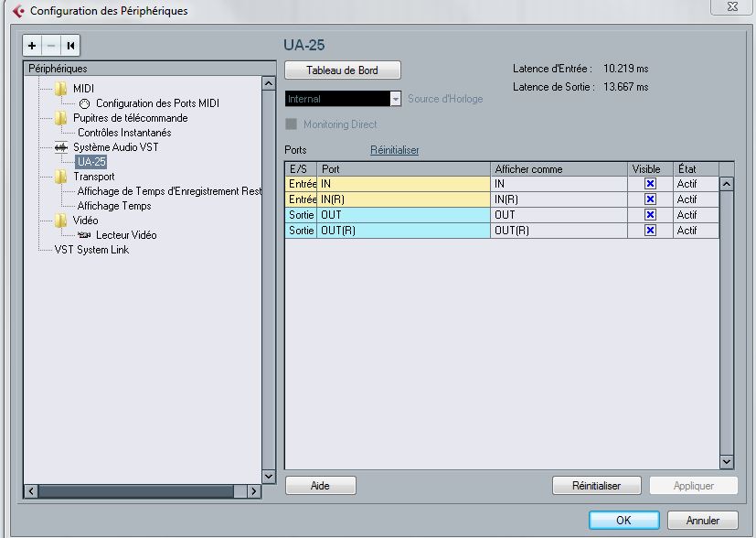
Task: Click the Afficher comme column header
Action: (x=559, y=169)
